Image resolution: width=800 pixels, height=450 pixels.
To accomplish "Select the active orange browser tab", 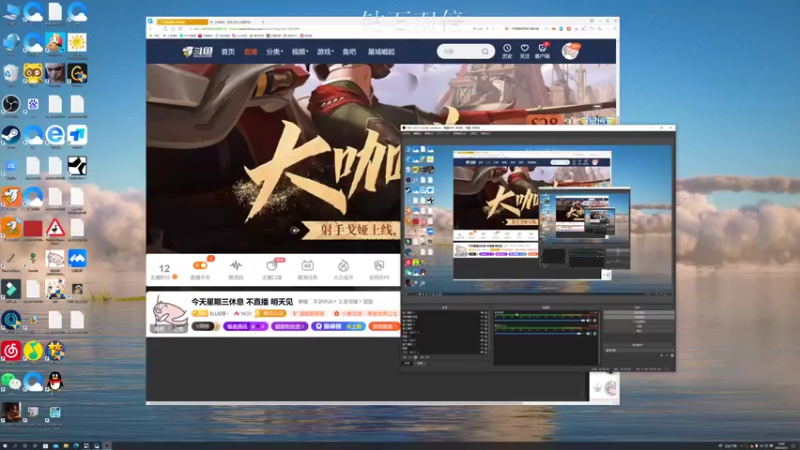I will [182, 22].
